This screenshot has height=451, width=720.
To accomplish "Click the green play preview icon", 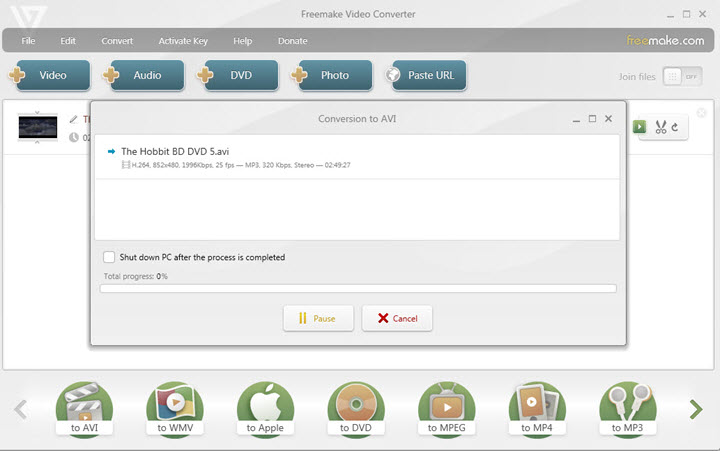I will tap(639, 127).
